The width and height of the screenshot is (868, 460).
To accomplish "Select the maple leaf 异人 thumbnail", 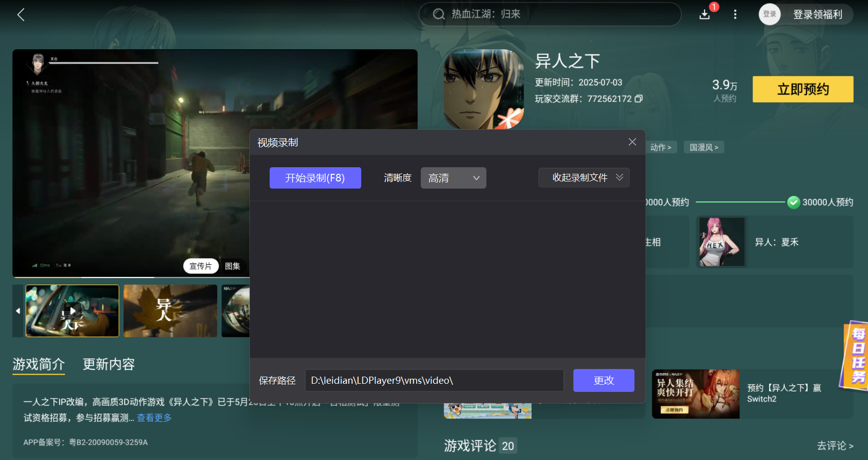I will click(x=170, y=311).
